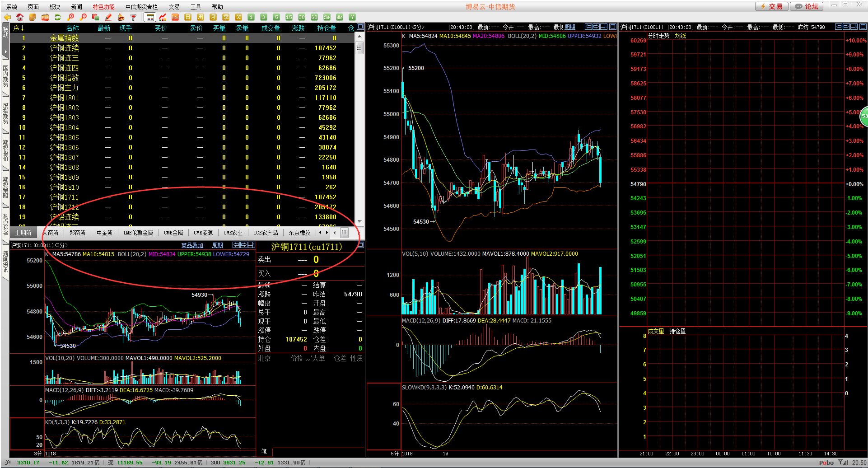Switch to the 郑商所 exchange tab
Image resolution: width=868 pixels, height=468 pixels.
(77, 233)
